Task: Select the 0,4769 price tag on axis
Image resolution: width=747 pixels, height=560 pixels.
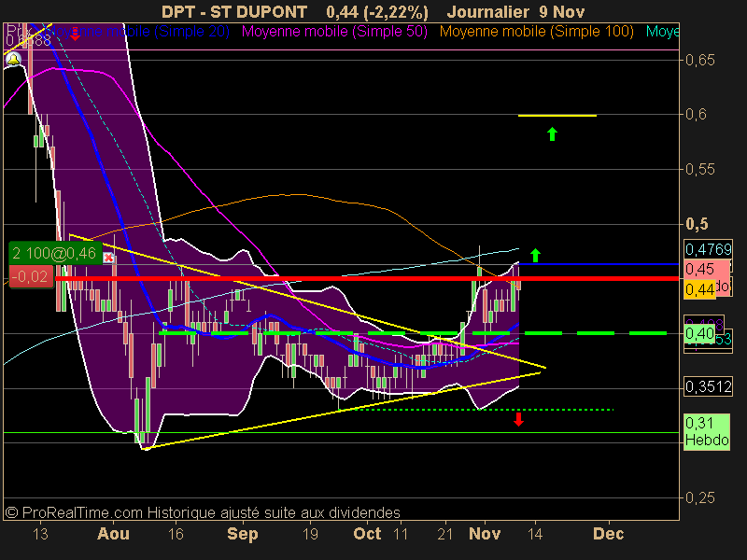Action: click(x=708, y=249)
